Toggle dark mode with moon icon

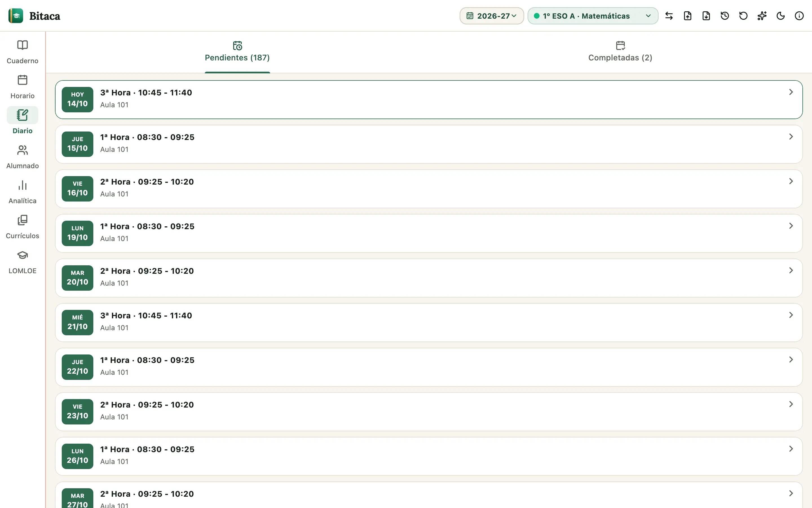(781, 16)
